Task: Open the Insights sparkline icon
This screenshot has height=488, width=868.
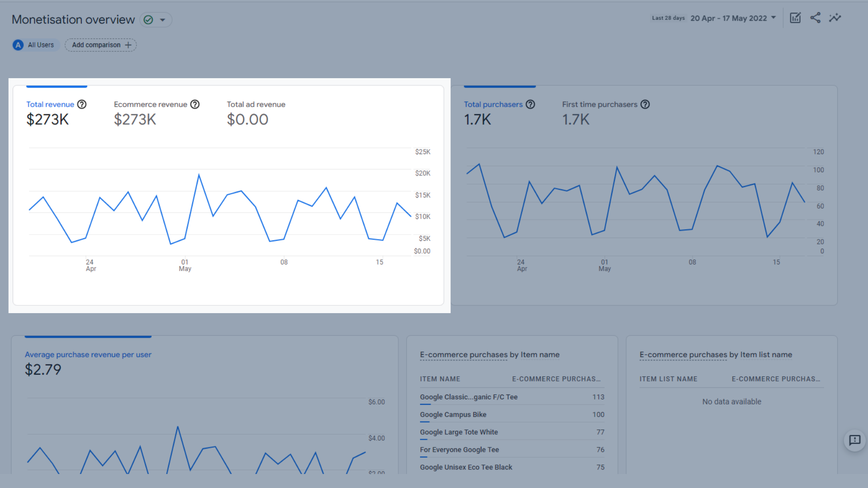Action: tap(835, 18)
